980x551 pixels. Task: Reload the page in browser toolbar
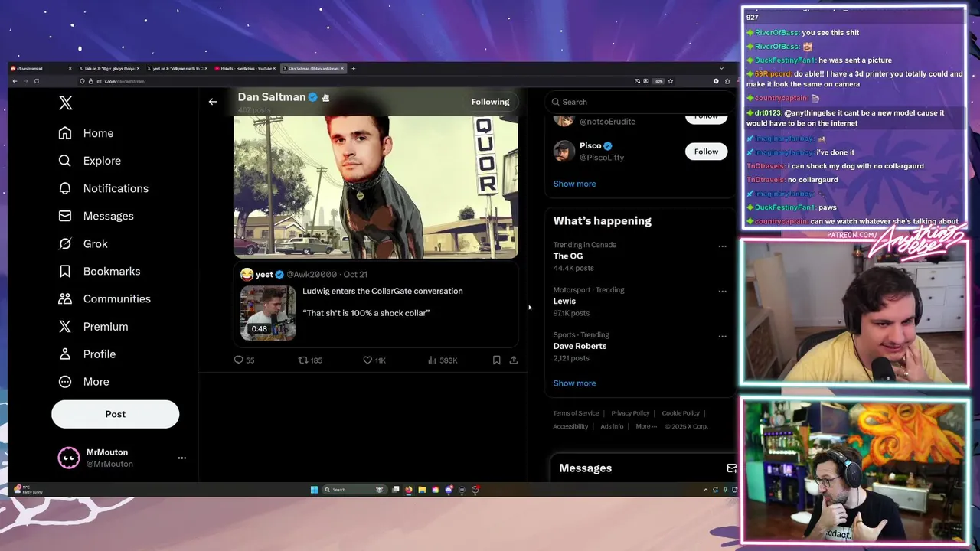click(36, 81)
